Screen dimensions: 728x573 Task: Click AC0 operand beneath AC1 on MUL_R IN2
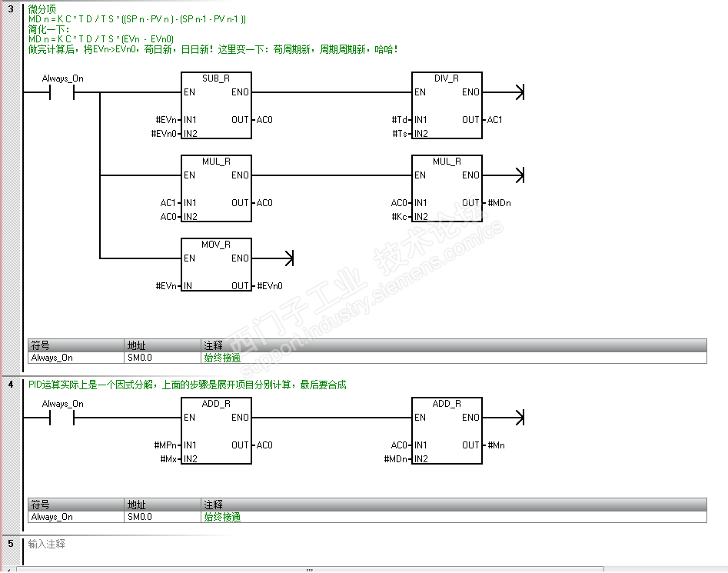[x=168, y=217]
